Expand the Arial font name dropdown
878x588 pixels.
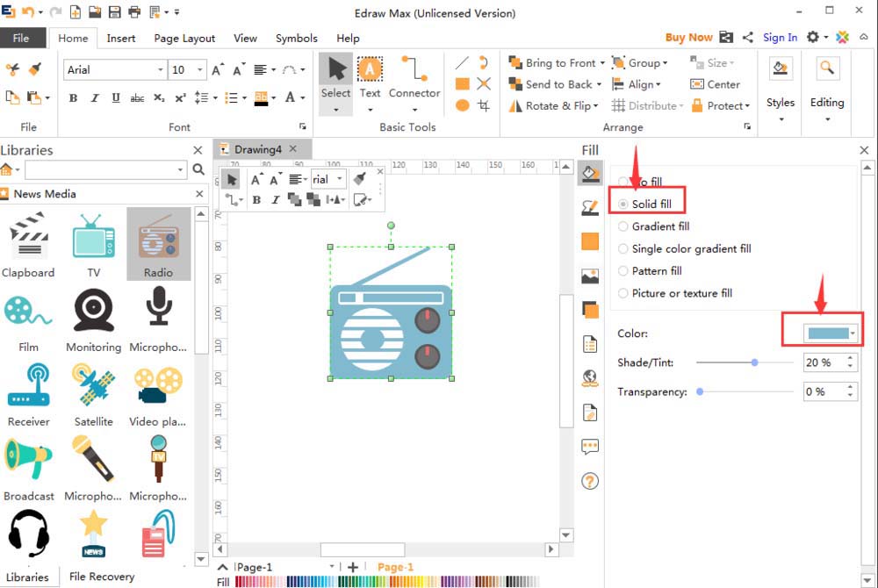(x=161, y=70)
